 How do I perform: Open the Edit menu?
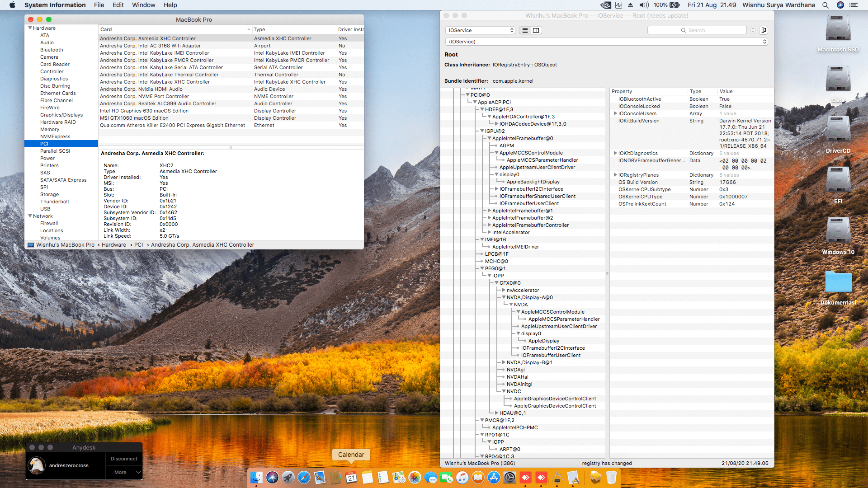click(x=118, y=5)
